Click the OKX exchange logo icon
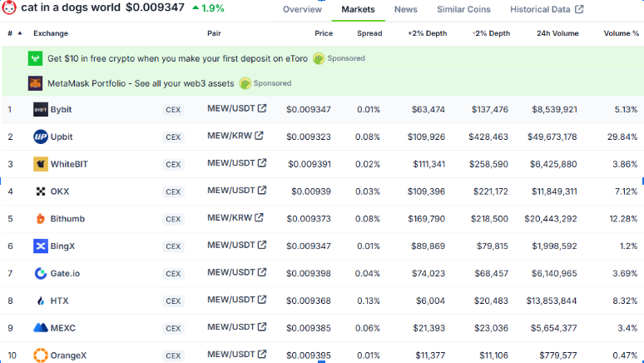This screenshot has height=363, width=644. click(41, 191)
